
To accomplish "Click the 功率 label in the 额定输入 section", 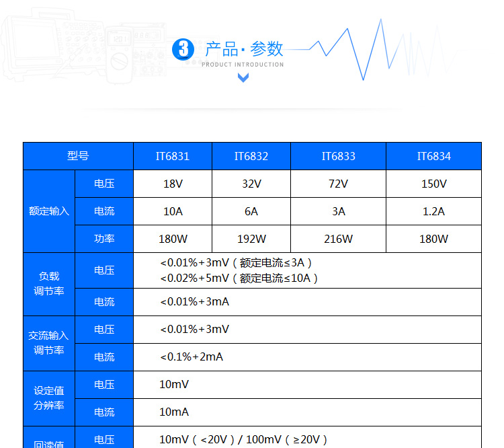I will (x=104, y=239).
